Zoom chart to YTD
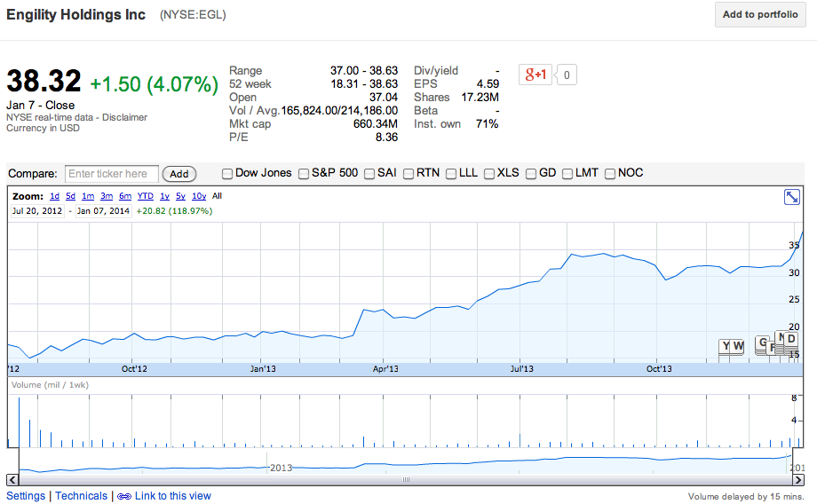Screen dimensions: 817x504 tap(146, 196)
